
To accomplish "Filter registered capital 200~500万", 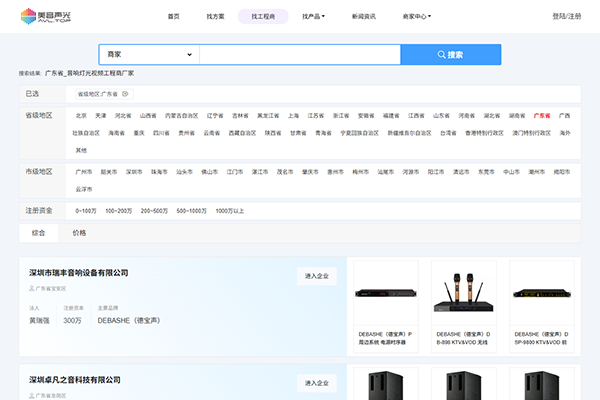I will tap(154, 211).
